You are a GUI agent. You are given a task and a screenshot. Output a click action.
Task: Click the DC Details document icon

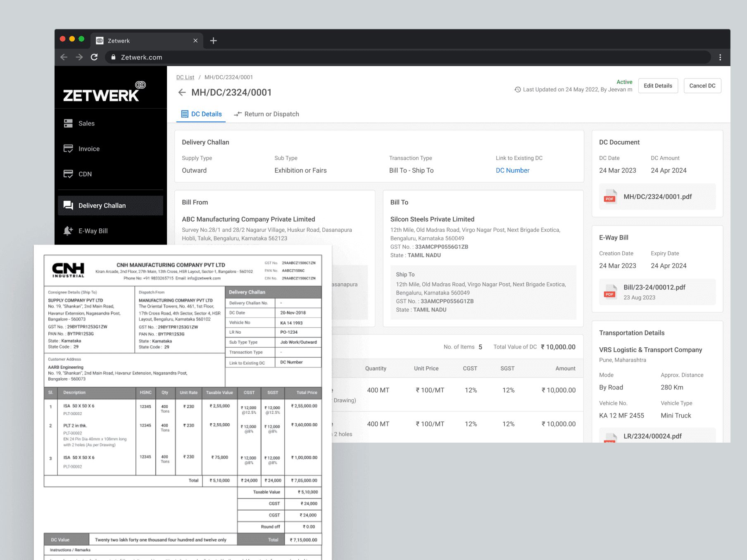click(185, 114)
